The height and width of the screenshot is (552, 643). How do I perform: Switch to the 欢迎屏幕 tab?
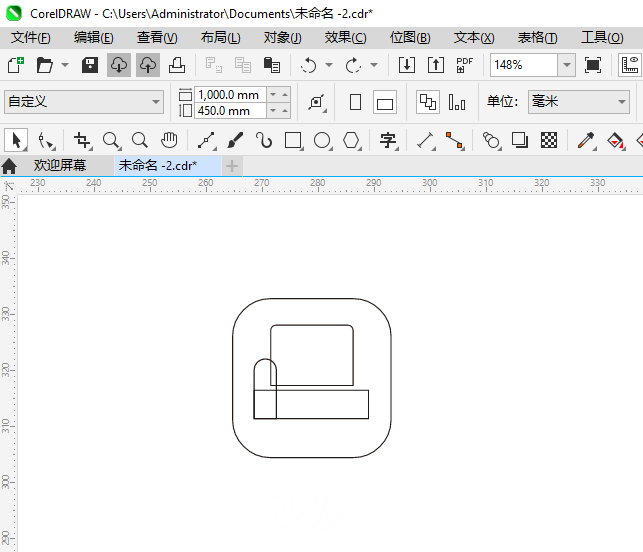pos(60,166)
